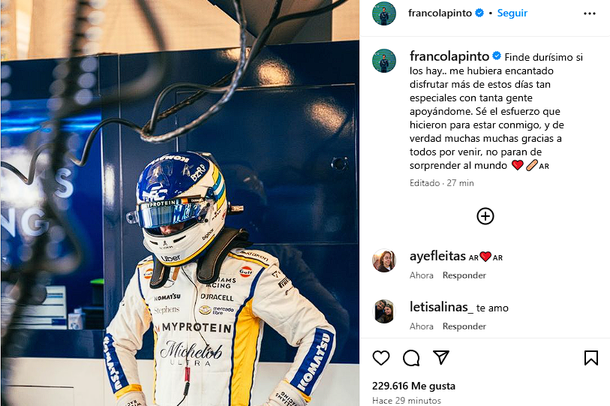Click the Seguir follow button

point(511,14)
